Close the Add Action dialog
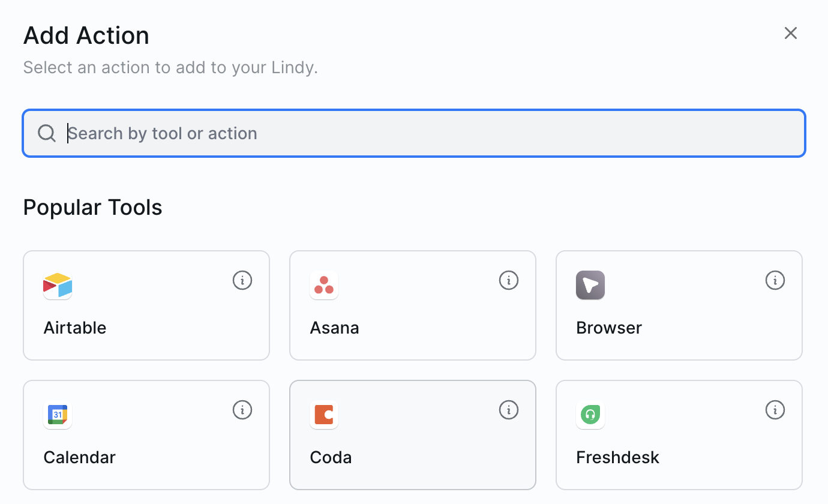 791,33
